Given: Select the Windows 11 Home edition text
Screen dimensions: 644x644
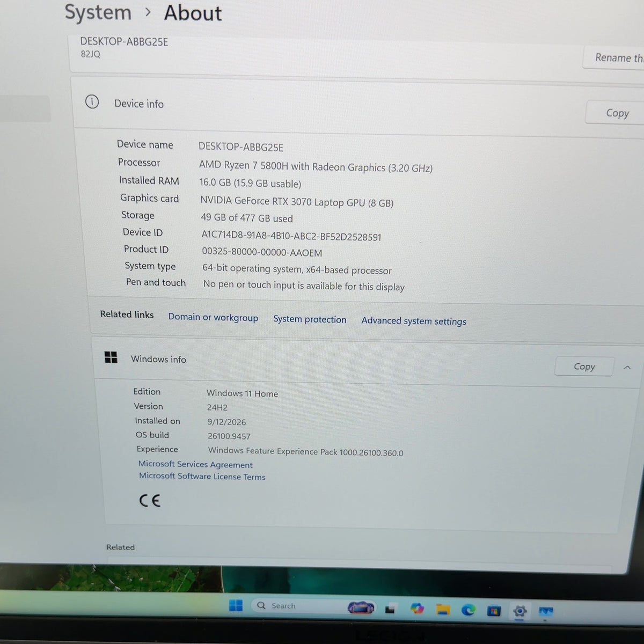Looking at the screenshot, I should [x=242, y=393].
